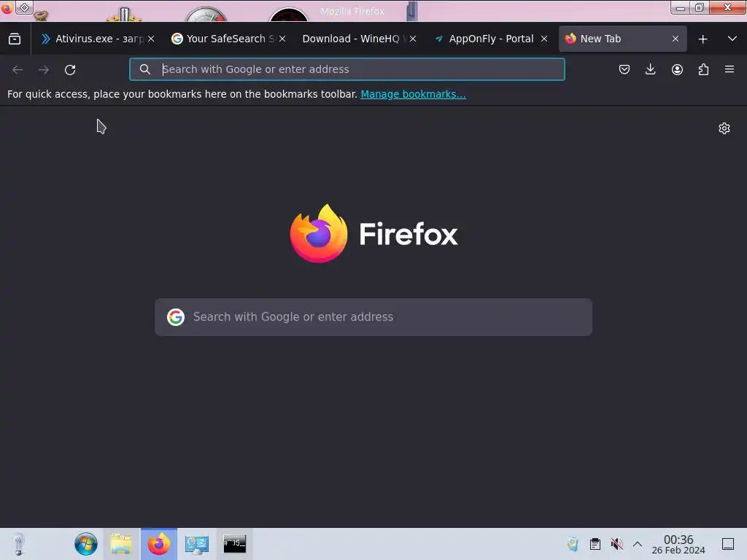Open a new tab with plus button
The image size is (747, 560).
(x=703, y=39)
